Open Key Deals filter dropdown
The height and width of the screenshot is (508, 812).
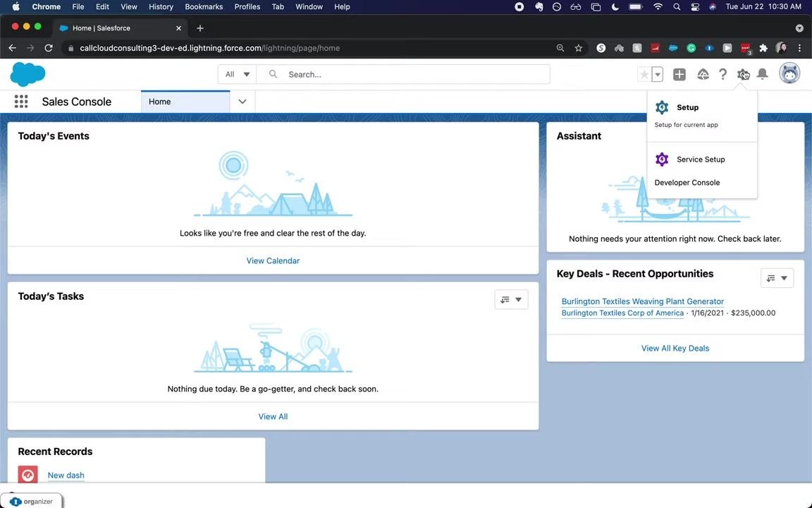pyautogui.click(x=777, y=278)
